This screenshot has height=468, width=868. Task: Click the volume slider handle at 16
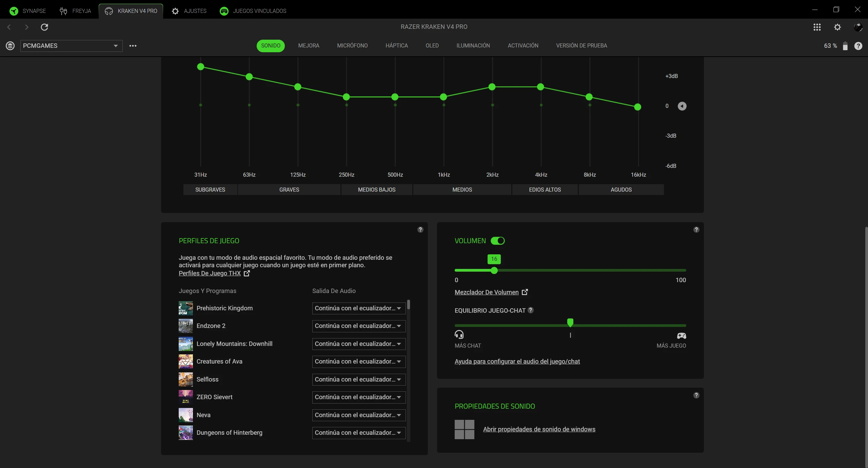(x=494, y=271)
